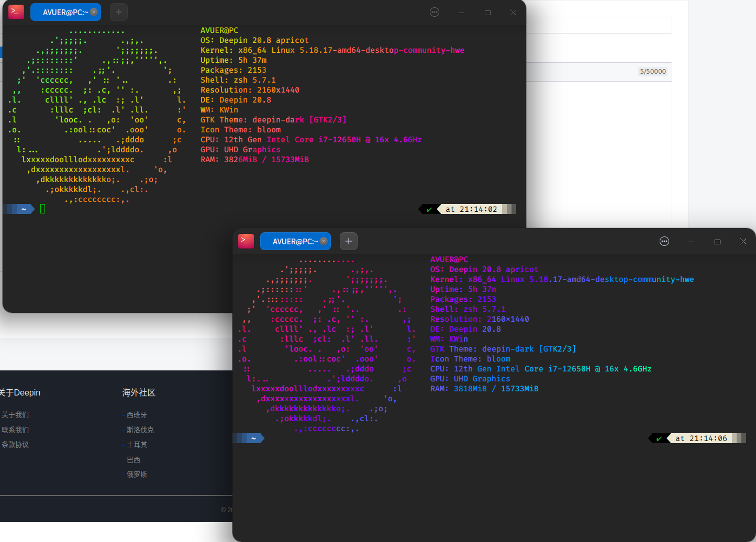Click "Resolution: 2160x1440" in the front terminal
756x542 pixels.
point(480,319)
